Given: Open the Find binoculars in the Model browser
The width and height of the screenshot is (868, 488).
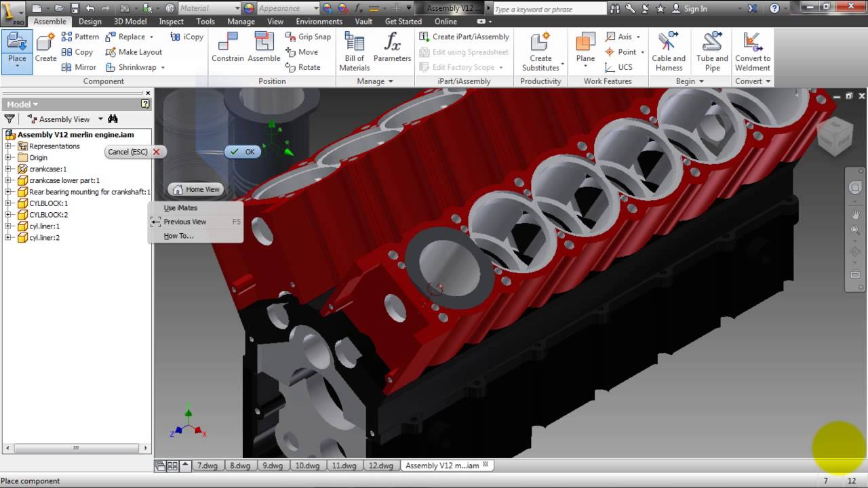Looking at the screenshot, I should click(x=113, y=119).
